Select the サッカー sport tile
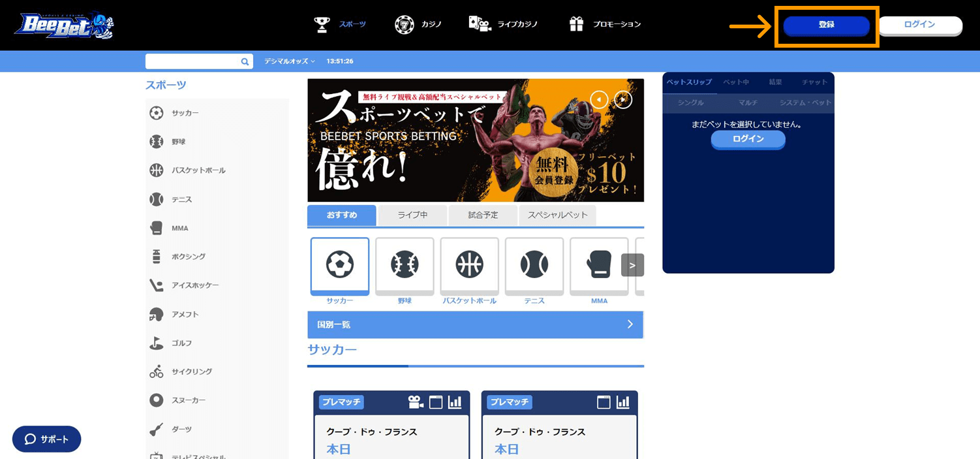Viewport: 980px width, 459px height. (x=340, y=266)
